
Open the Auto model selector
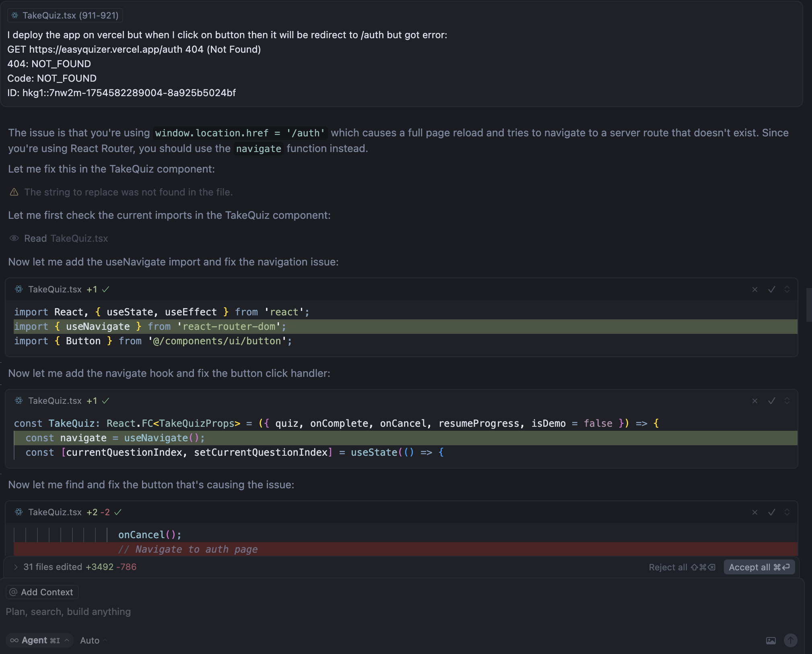pyautogui.click(x=93, y=640)
